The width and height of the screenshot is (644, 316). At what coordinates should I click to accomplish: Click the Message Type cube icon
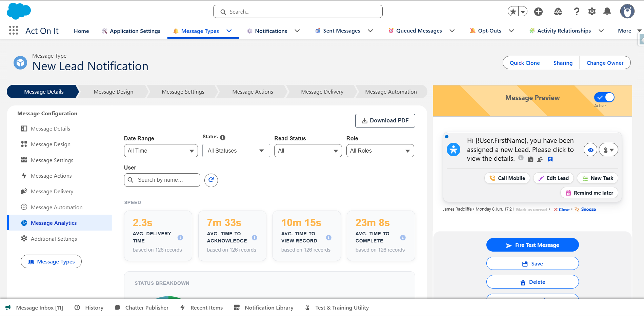tap(20, 63)
